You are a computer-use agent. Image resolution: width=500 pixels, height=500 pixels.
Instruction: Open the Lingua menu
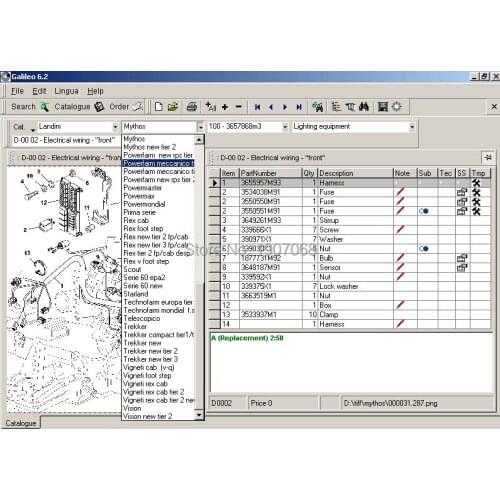66,91
